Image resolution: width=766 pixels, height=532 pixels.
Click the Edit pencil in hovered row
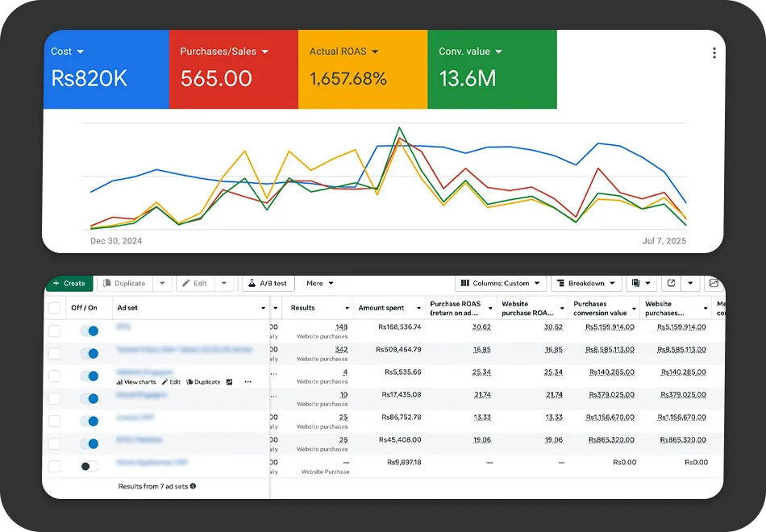(x=165, y=382)
